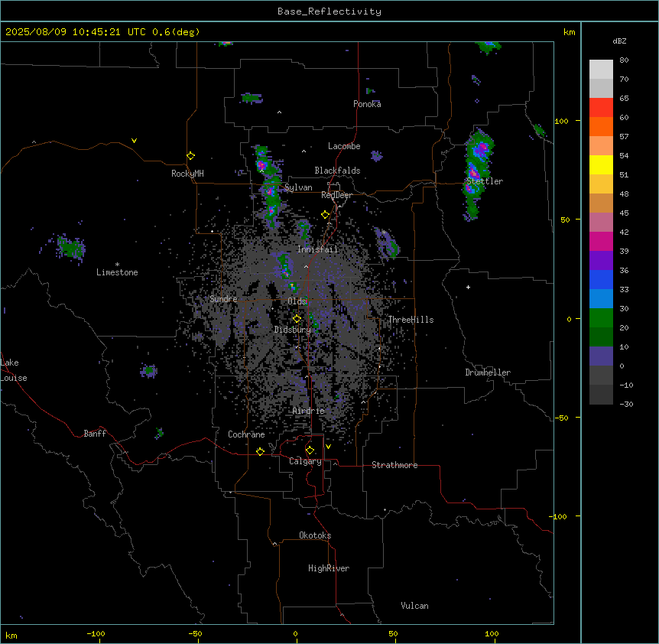Select the white 80 dBZ legend swatch
Screen dimensions: 659x644
601,70
